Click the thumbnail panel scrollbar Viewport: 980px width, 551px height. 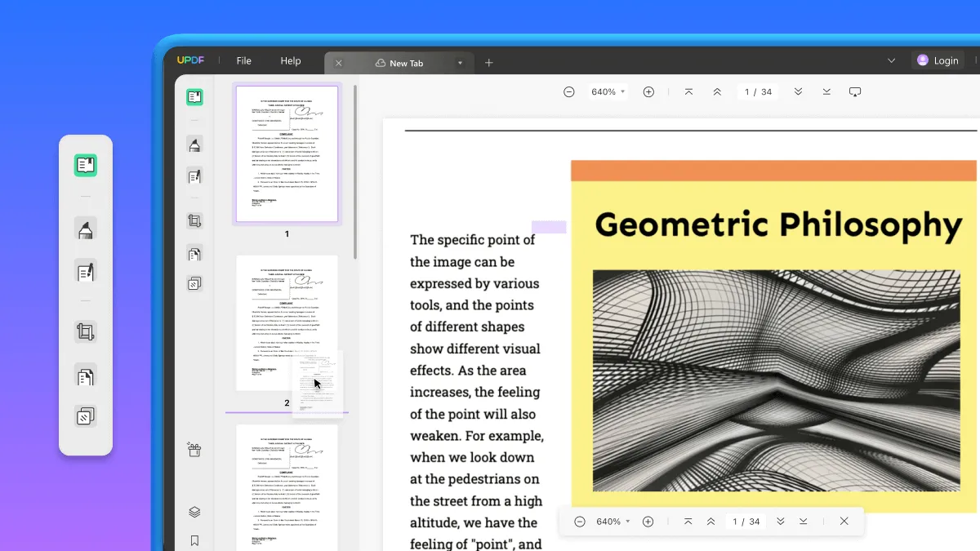355,171
